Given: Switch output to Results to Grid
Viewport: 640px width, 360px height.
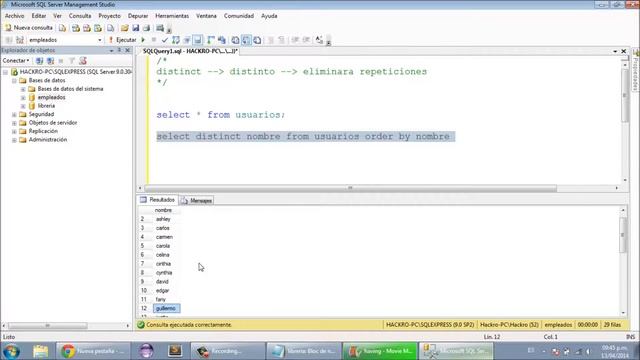Looking at the screenshot, I should pos(247,40).
